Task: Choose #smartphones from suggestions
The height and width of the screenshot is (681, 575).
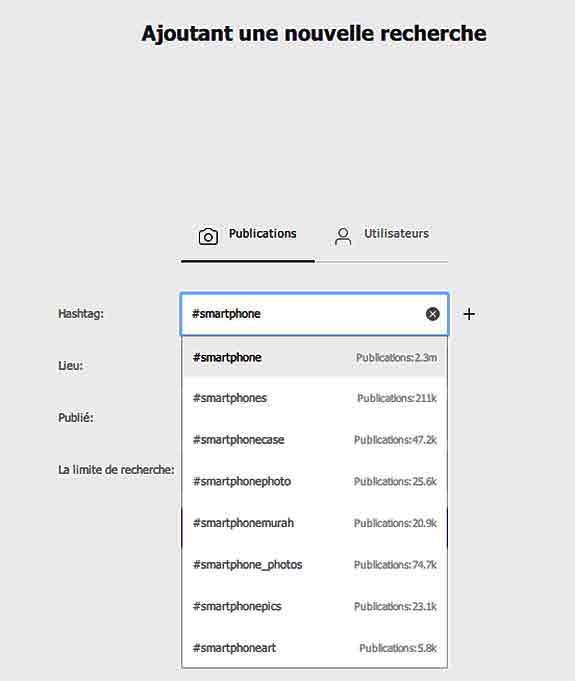Action: (x=314, y=398)
